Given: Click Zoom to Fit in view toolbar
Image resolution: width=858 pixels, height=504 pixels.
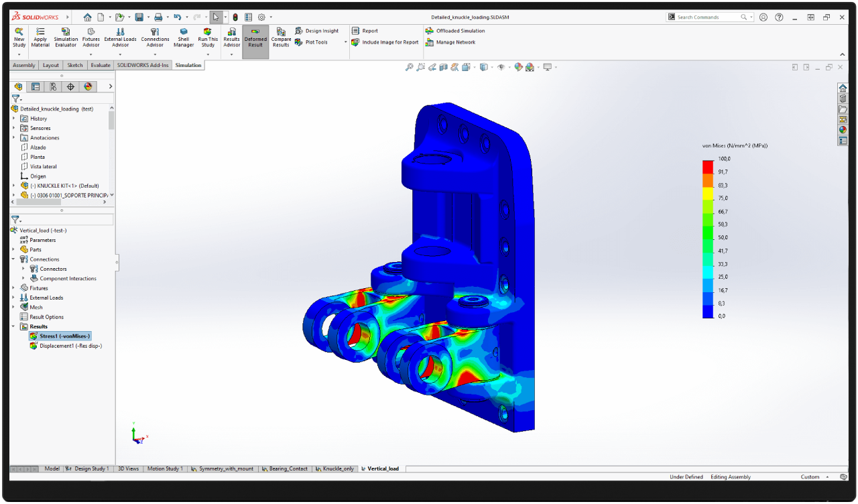Looking at the screenshot, I should (x=409, y=67).
